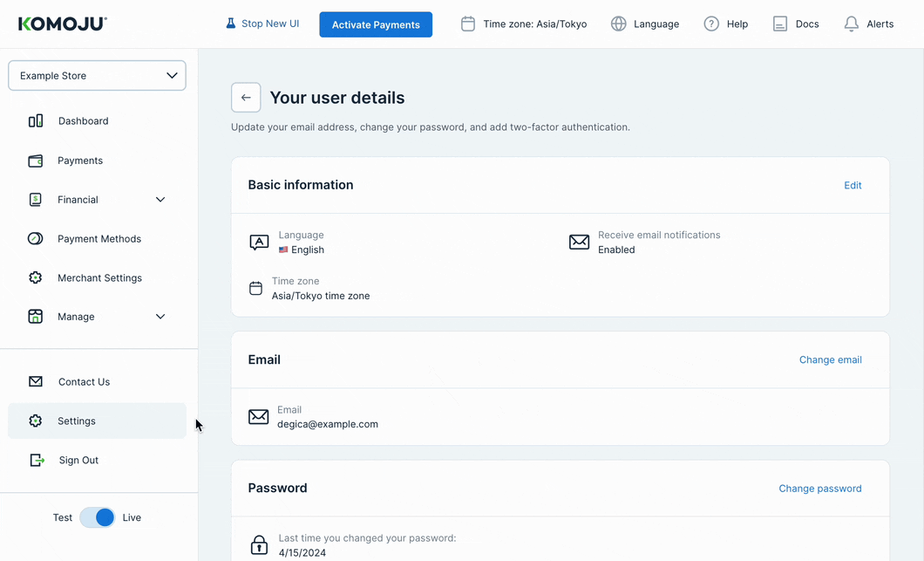Open the Example Store dropdown
The image size is (924, 561).
[97, 76]
